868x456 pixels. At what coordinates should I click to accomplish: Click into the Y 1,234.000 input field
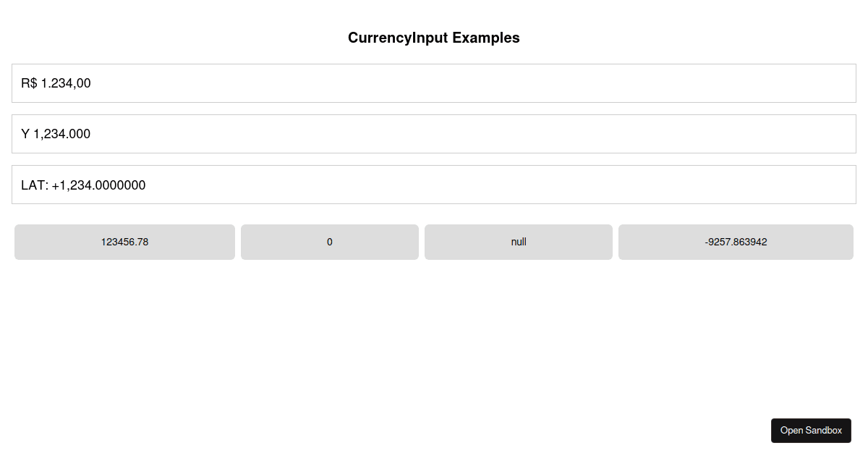(434, 134)
